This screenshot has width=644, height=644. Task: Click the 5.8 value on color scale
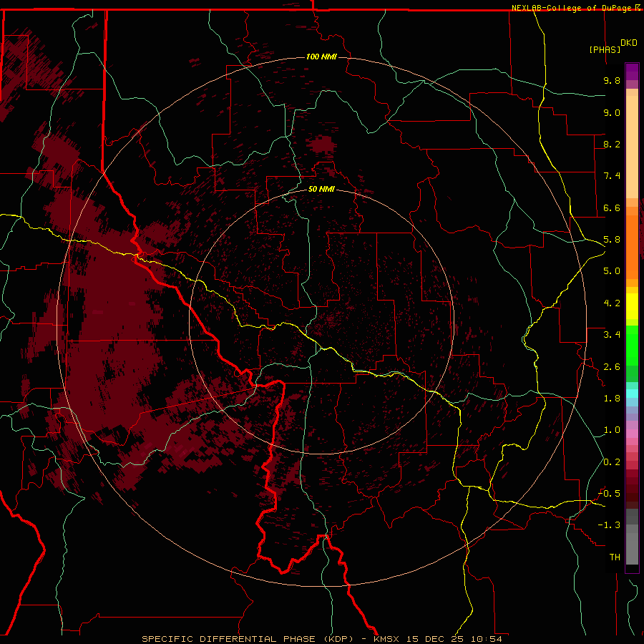point(612,240)
